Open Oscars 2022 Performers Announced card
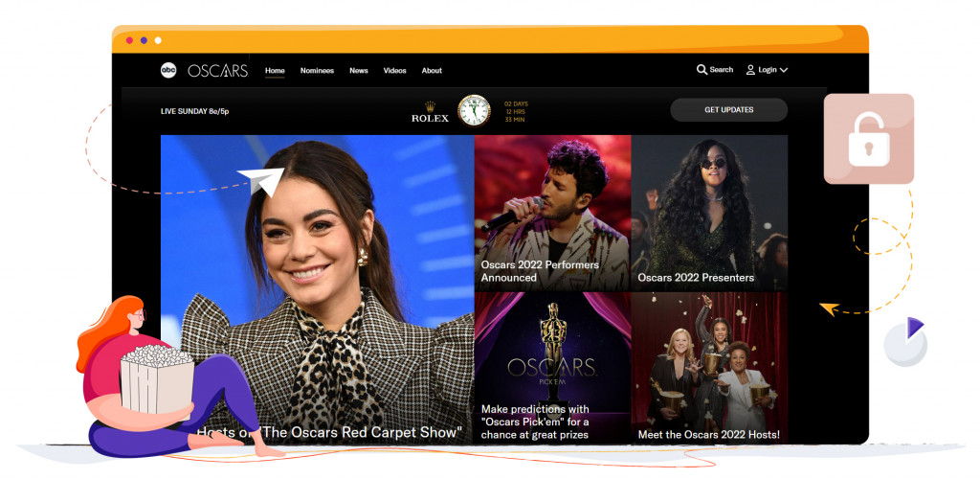This screenshot has height=479, width=980. tap(552, 213)
